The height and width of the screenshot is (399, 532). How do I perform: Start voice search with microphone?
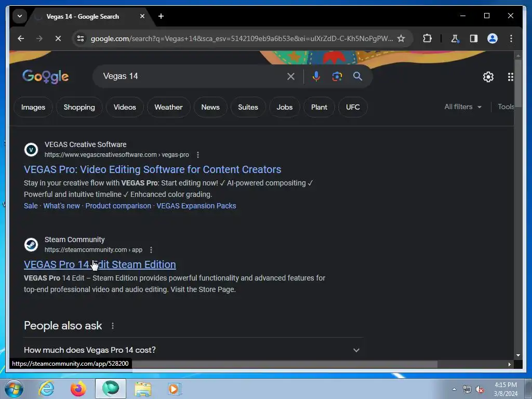click(x=316, y=76)
